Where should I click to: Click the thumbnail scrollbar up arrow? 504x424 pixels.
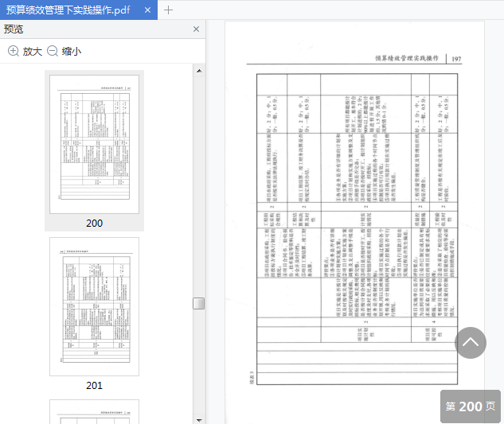199,71
